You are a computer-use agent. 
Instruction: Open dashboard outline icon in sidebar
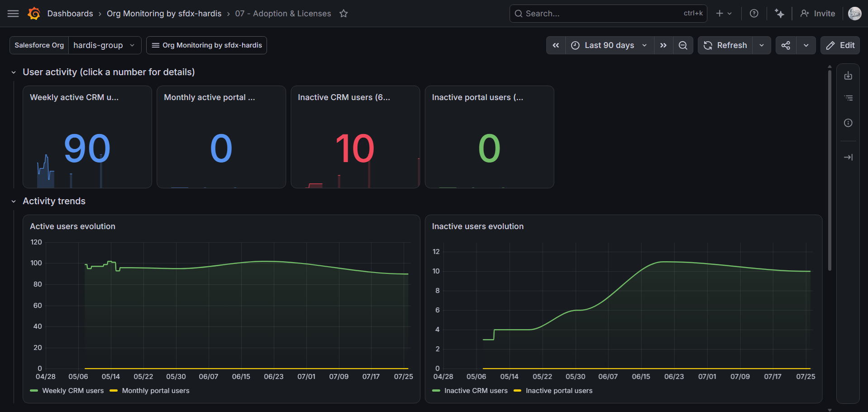(x=848, y=98)
